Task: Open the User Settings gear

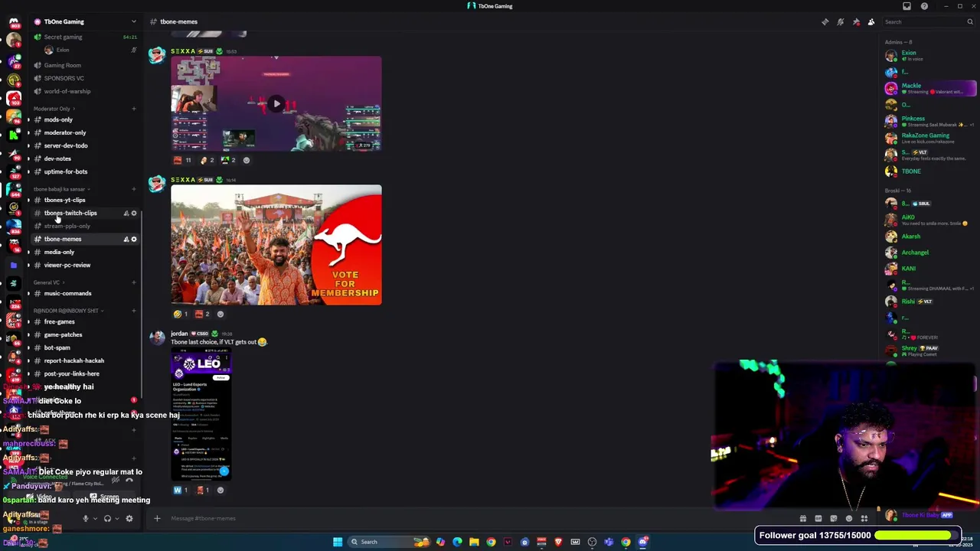Action: coord(129,518)
